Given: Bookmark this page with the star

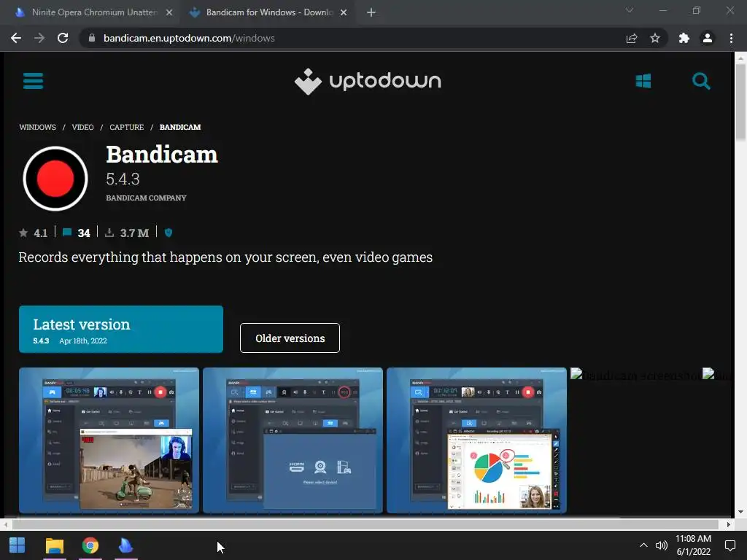Looking at the screenshot, I should (655, 38).
